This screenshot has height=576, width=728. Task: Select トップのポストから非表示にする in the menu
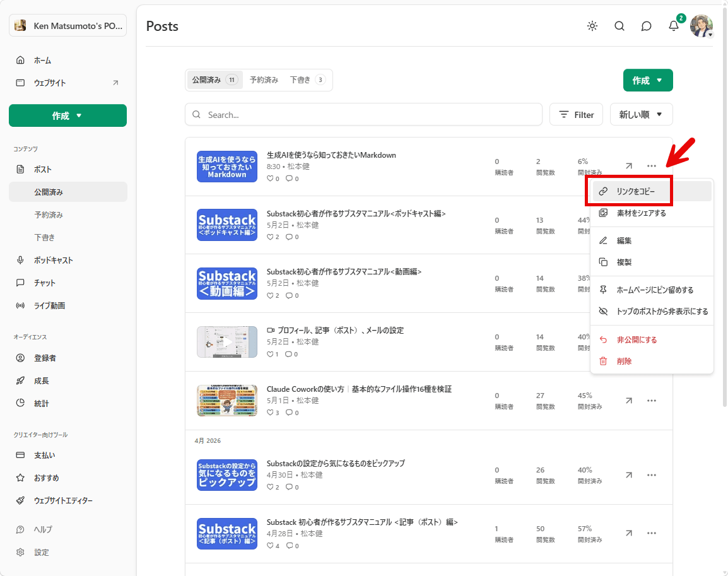[652, 312]
